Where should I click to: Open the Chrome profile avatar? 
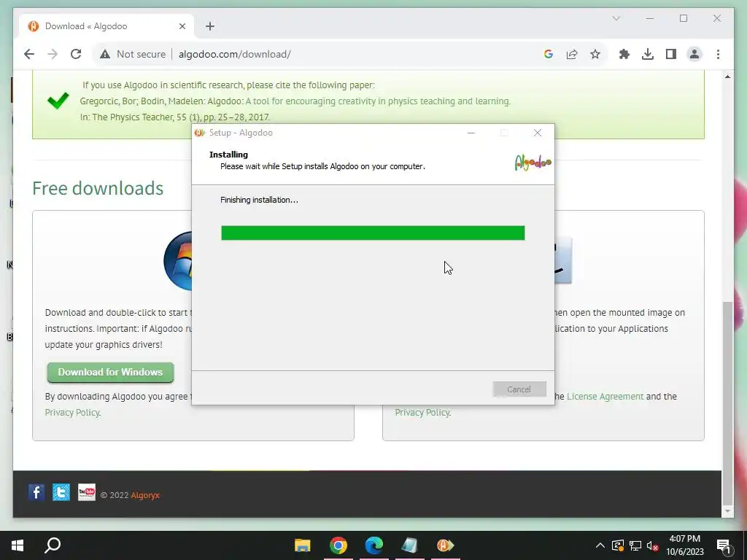[x=694, y=54]
